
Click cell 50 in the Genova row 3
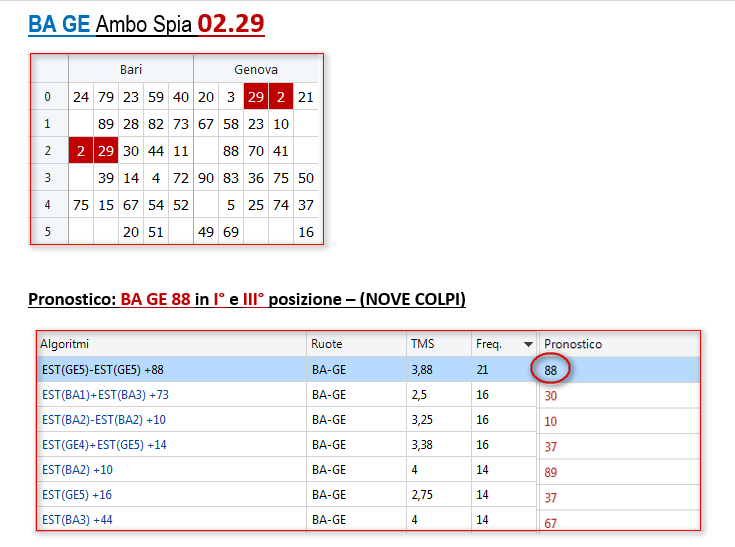[306, 178]
